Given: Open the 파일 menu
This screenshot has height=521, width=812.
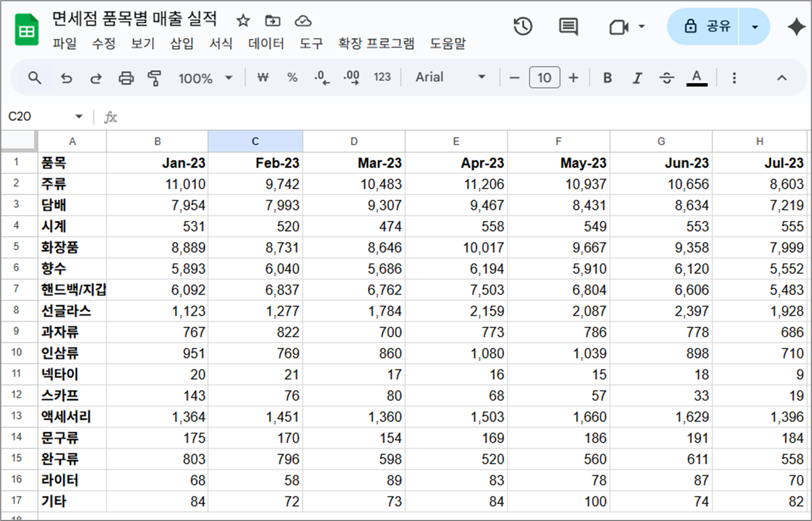Looking at the screenshot, I should click(x=64, y=43).
